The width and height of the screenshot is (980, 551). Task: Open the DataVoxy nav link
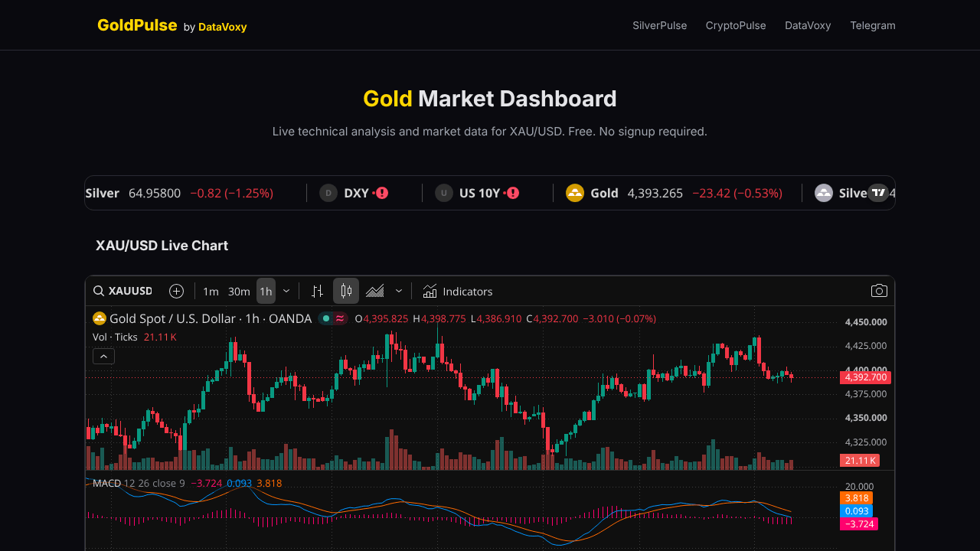coord(808,25)
